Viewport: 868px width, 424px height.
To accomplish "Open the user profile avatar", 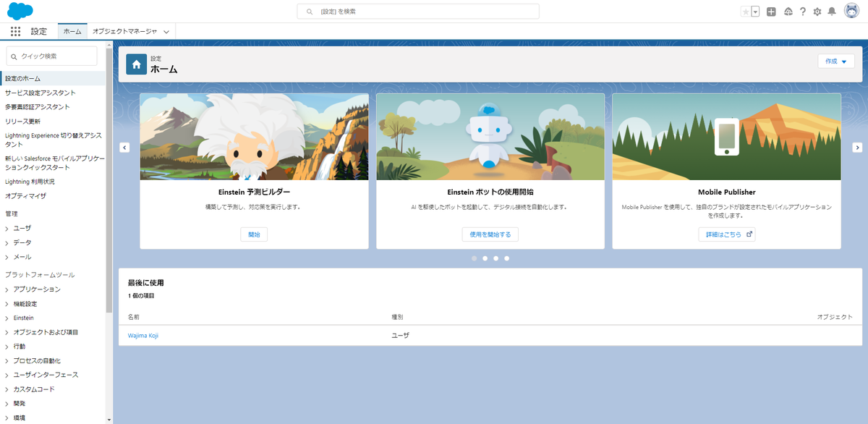I will point(851,12).
